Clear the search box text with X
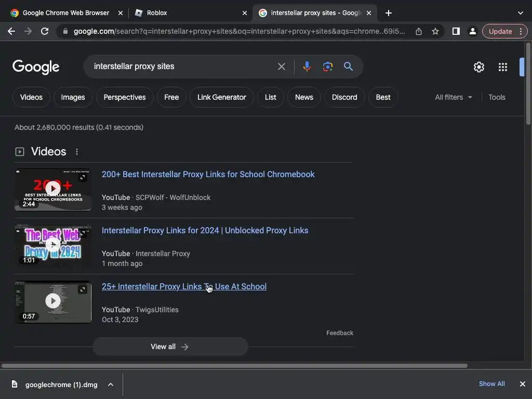Image resolution: width=532 pixels, height=399 pixels. pos(281,66)
